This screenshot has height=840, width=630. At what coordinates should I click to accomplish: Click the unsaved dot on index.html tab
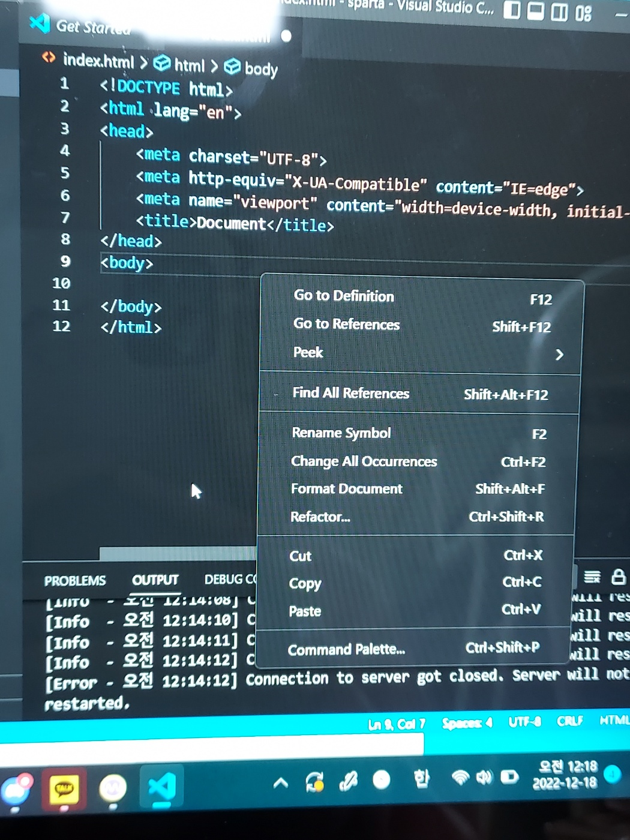point(286,36)
